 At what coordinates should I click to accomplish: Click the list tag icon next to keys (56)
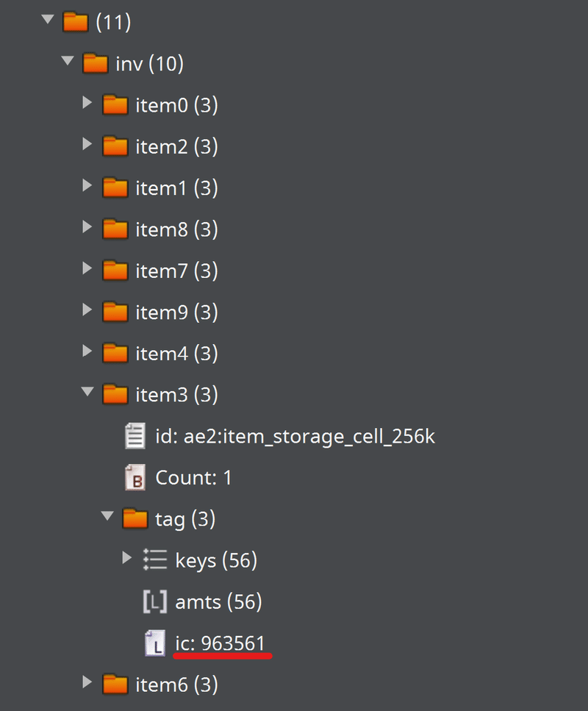pyautogui.click(x=155, y=560)
